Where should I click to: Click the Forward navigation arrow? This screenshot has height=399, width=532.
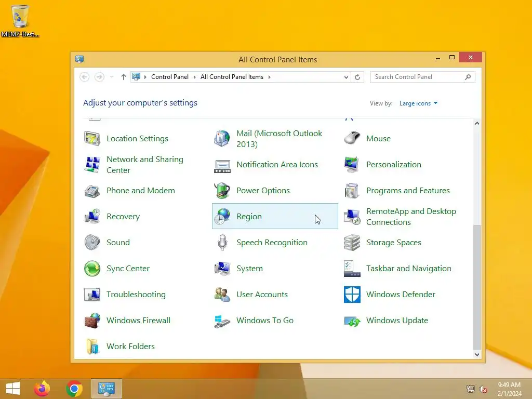99,77
